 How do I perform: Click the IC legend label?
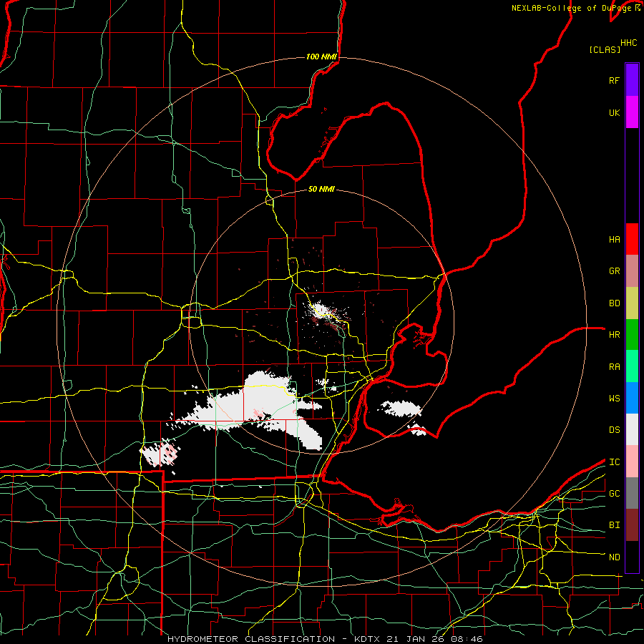pyautogui.click(x=614, y=462)
